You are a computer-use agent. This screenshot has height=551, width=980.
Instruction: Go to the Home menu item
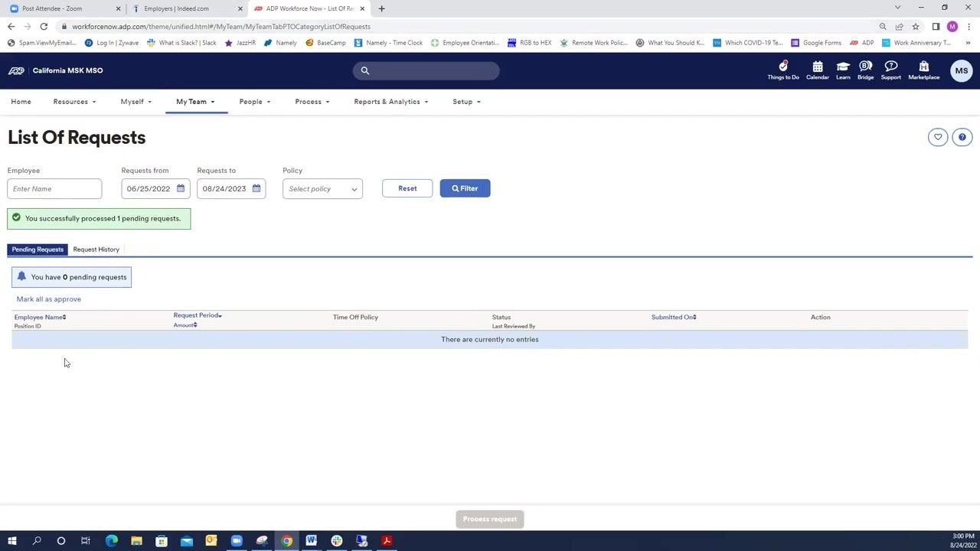tap(21, 102)
